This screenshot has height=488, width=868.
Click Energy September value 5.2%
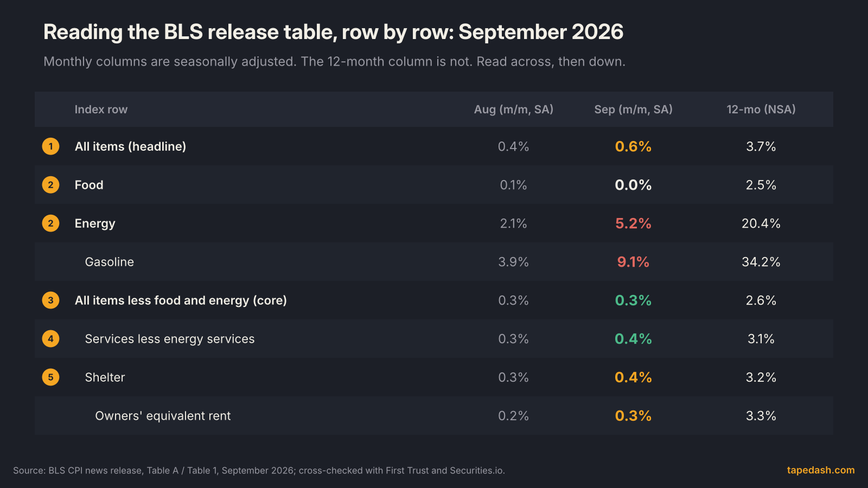[x=633, y=223]
